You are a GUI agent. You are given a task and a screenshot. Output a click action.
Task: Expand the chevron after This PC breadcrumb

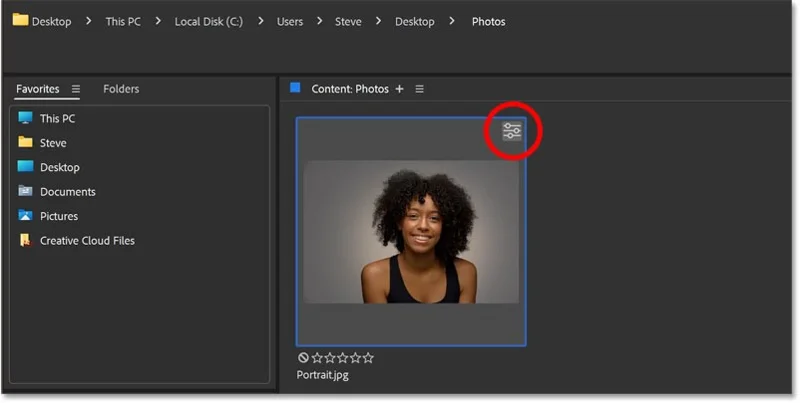(158, 21)
